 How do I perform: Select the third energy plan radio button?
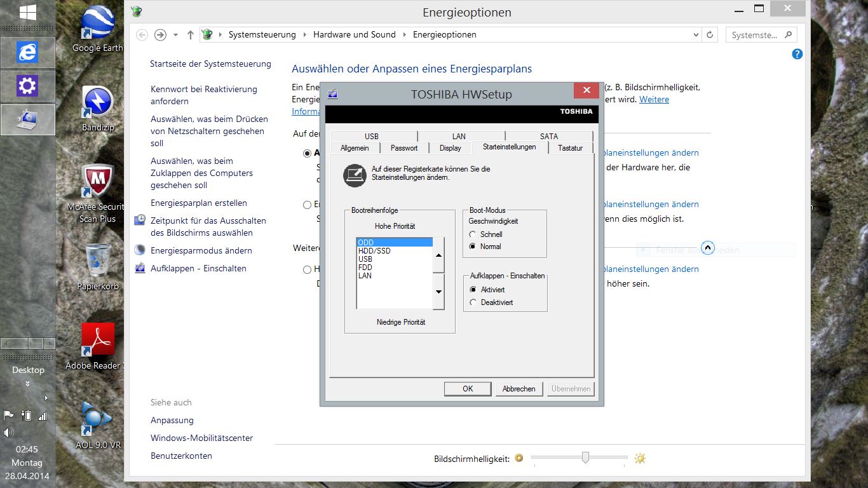click(308, 269)
